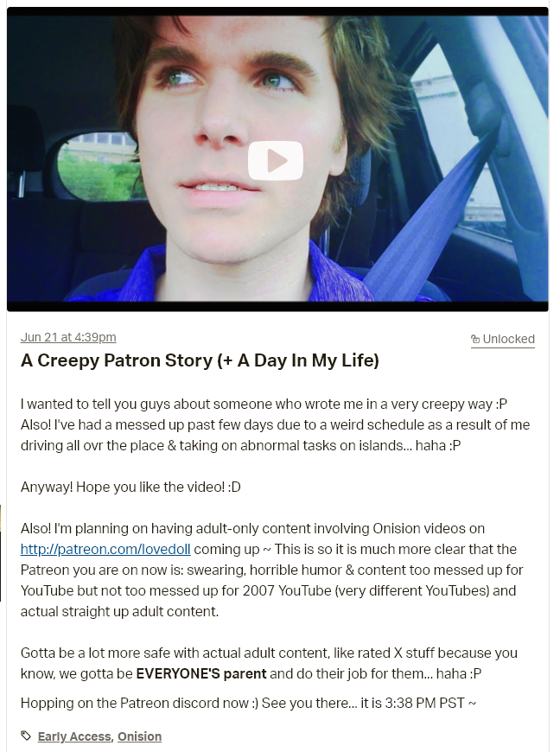560x752 pixels.
Task: Click the Hopping on the Patreon discord line
Action: (248, 704)
